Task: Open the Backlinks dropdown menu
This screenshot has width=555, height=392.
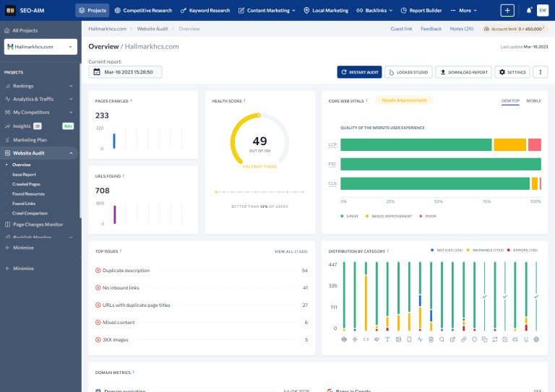Action: tap(374, 10)
